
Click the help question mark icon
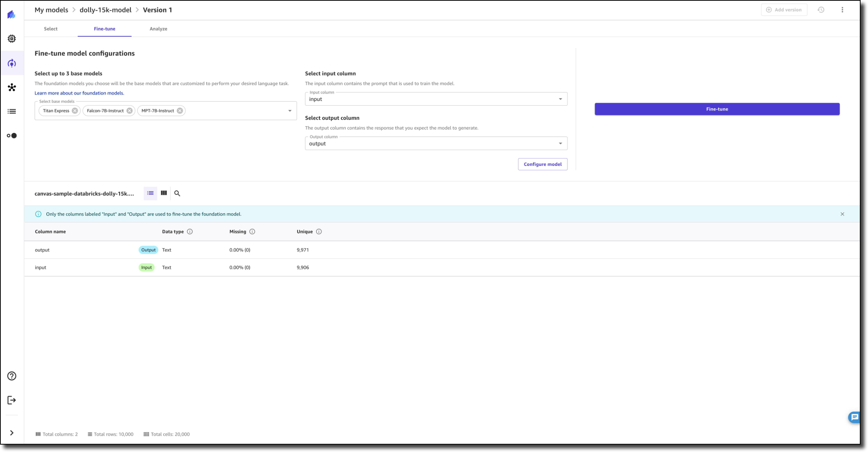click(12, 376)
